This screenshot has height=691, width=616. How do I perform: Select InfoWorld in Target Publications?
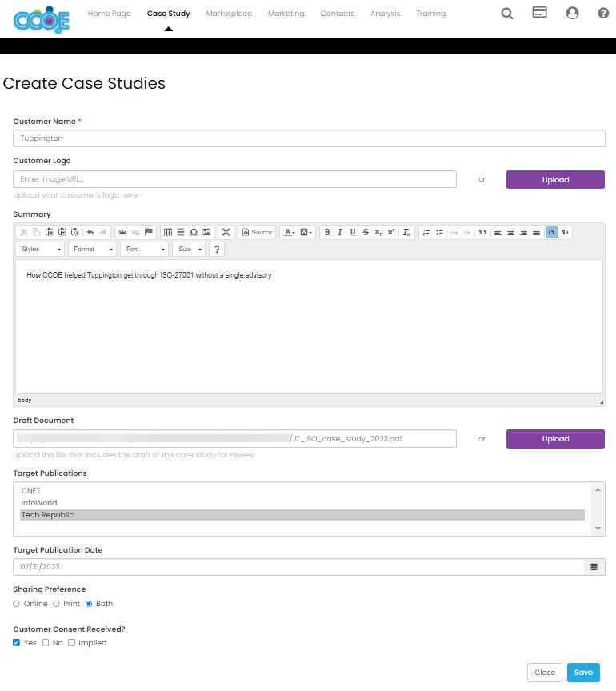tap(38, 502)
